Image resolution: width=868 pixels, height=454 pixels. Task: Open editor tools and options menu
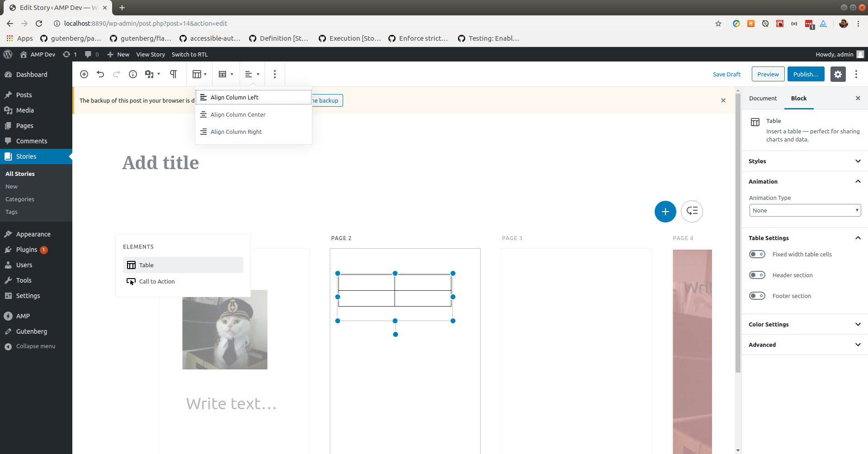856,74
